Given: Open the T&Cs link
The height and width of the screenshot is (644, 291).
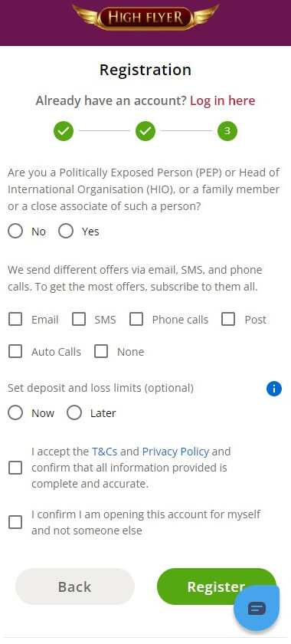Looking at the screenshot, I should click(105, 452).
